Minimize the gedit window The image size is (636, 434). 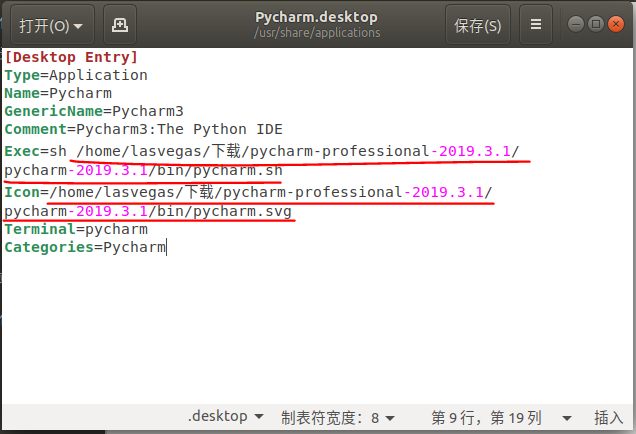(x=576, y=24)
